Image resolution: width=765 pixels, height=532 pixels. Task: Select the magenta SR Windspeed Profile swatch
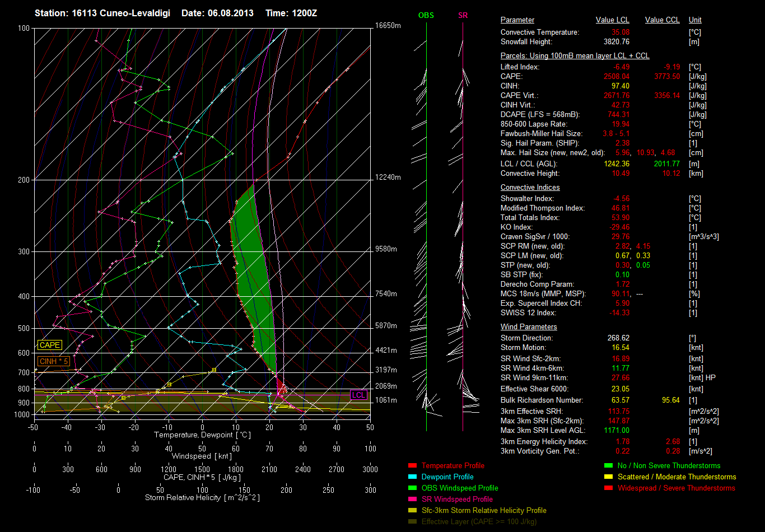pos(412,500)
